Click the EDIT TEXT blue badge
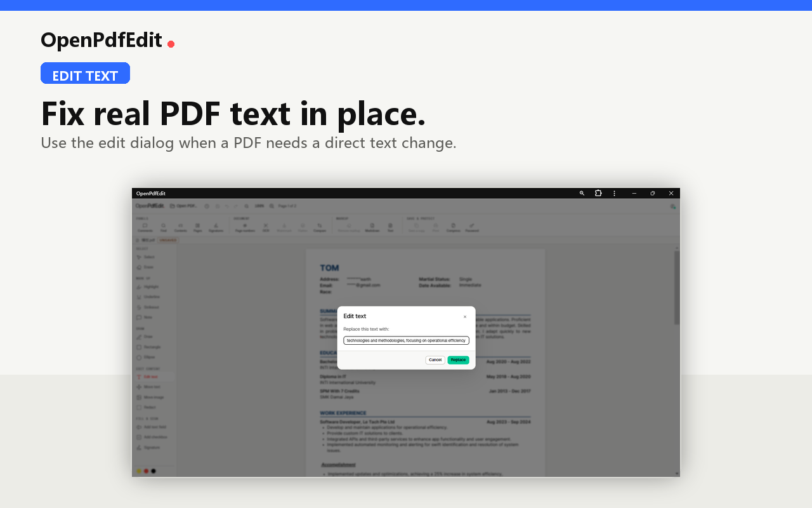Screen dimensions: 812x508 [85, 74]
